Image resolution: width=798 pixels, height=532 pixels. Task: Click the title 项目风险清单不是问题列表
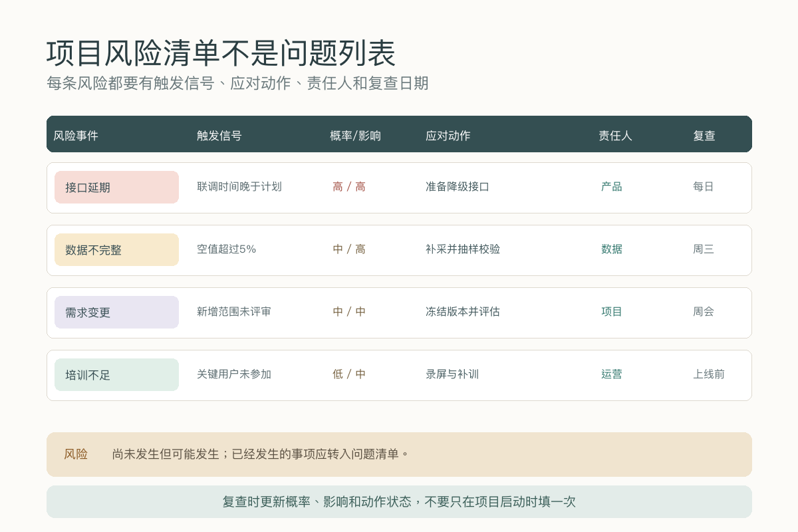point(221,53)
